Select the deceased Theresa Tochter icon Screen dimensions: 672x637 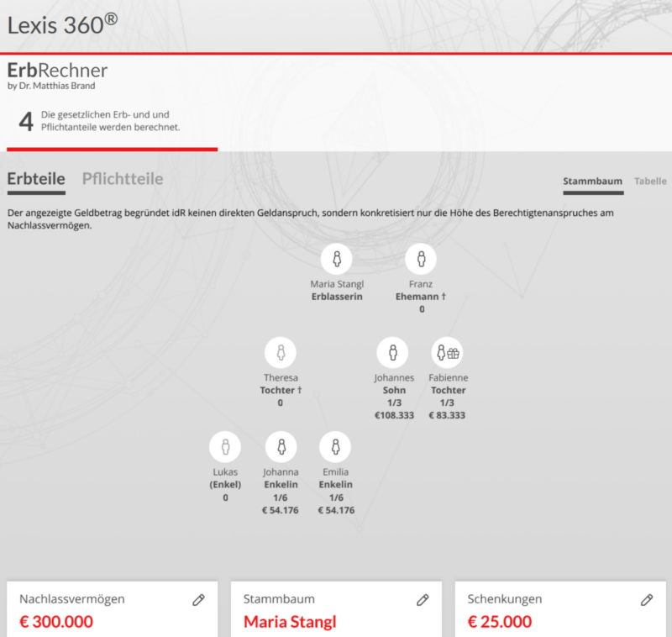(x=281, y=353)
